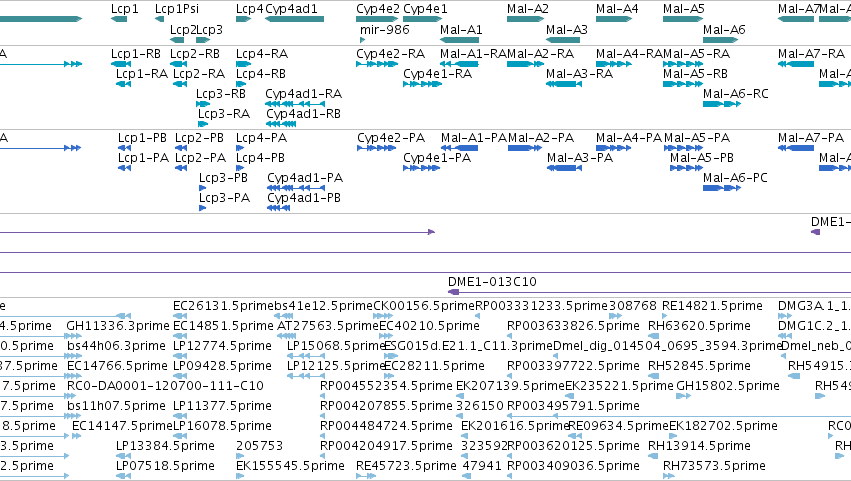Click the DME1-013C10 clone label
The height and width of the screenshot is (481, 851).
coord(492,282)
